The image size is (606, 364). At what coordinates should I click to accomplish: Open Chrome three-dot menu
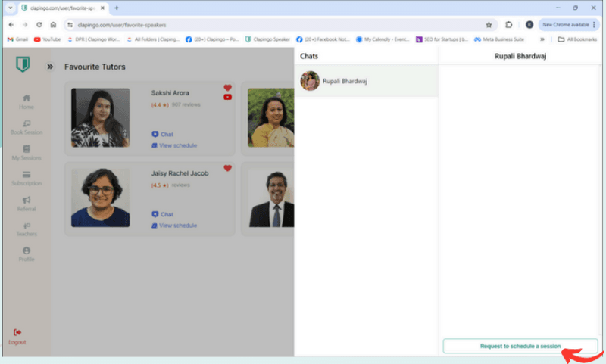pos(594,24)
